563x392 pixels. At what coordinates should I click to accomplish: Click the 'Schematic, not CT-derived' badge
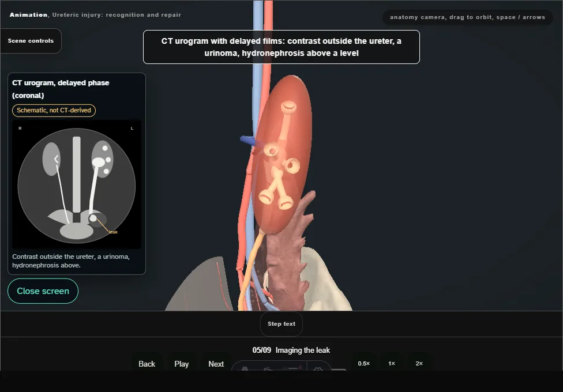[54, 111]
